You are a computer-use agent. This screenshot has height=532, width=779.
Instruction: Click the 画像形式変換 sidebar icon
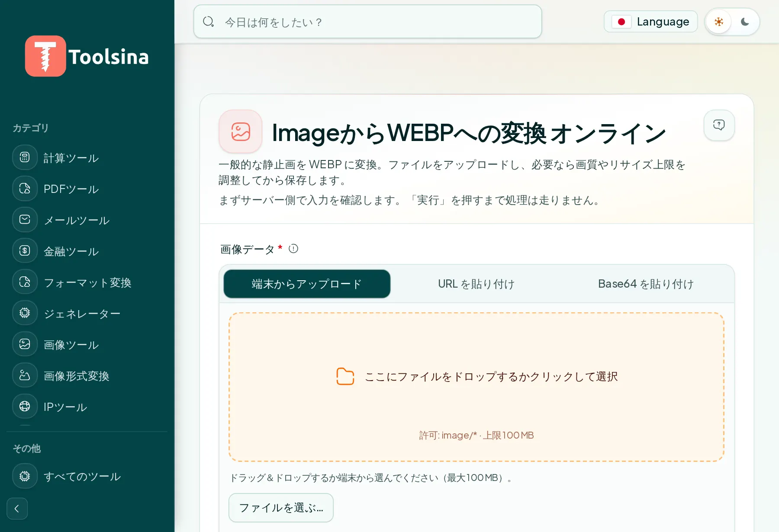(25, 375)
